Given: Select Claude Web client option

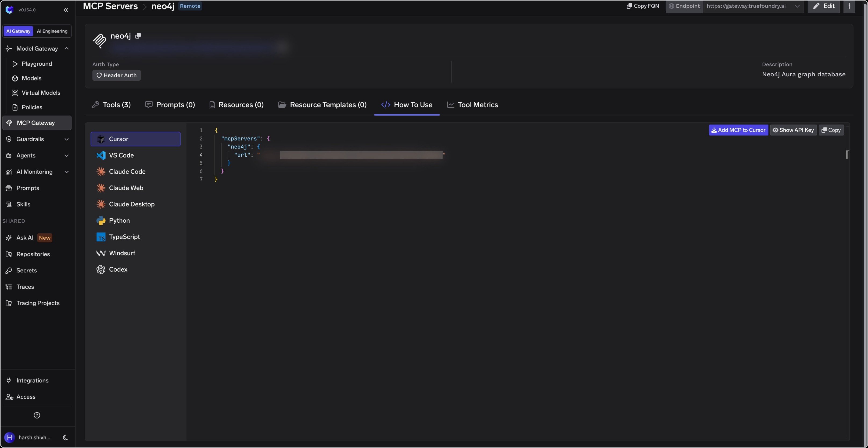Looking at the screenshot, I should click(x=135, y=188).
